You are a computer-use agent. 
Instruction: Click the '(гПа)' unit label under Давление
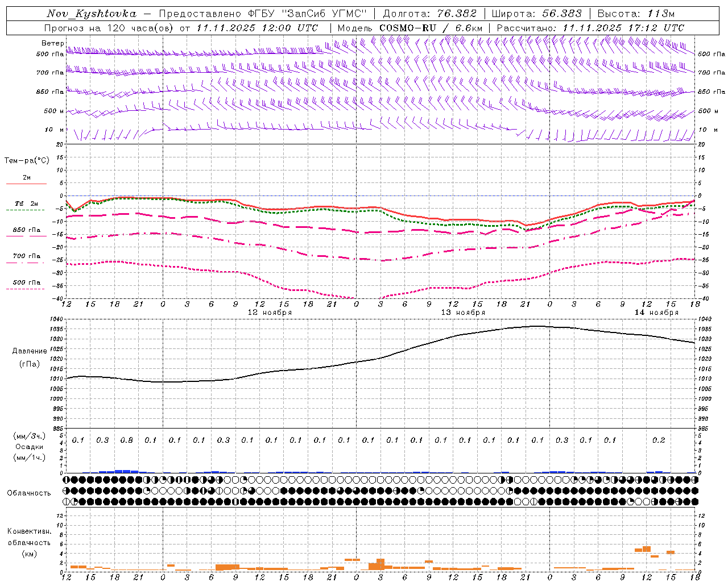(30, 364)
